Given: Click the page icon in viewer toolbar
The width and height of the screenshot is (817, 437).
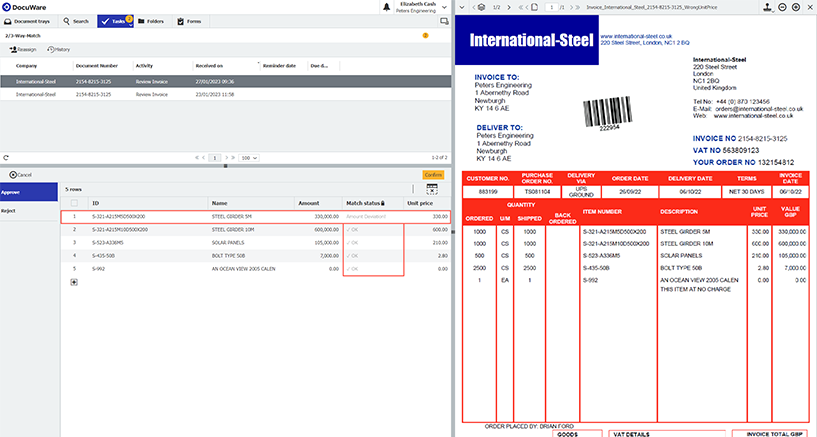Looking at the screenshot, I should point(535,7).
